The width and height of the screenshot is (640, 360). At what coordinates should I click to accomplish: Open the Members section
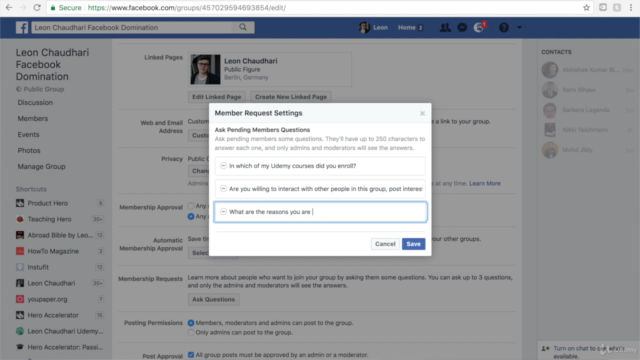pyautogui.click(x=33, y=118)
